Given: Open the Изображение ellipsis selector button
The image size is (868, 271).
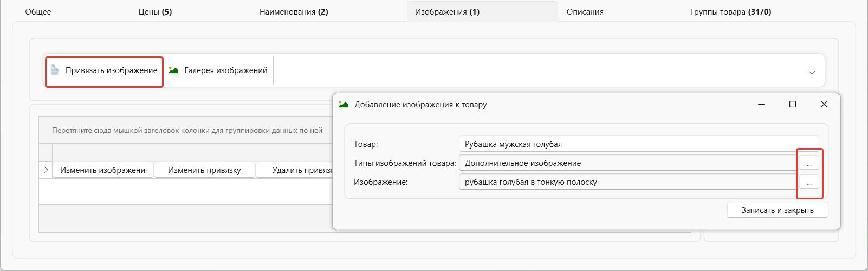Looking at the screenshot, I should [809, 182].
